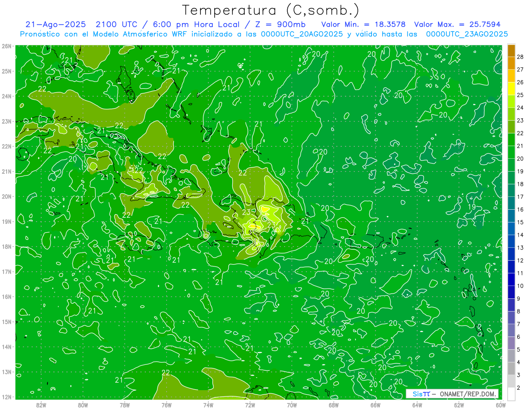Click legend swatch between 24 and 25

tap(511, 102)
